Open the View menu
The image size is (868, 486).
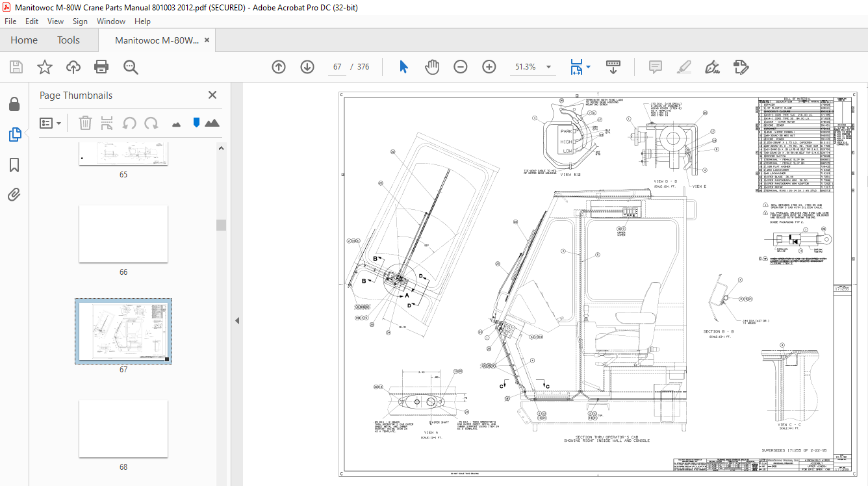pyautogui.click(x=55, y=21)
